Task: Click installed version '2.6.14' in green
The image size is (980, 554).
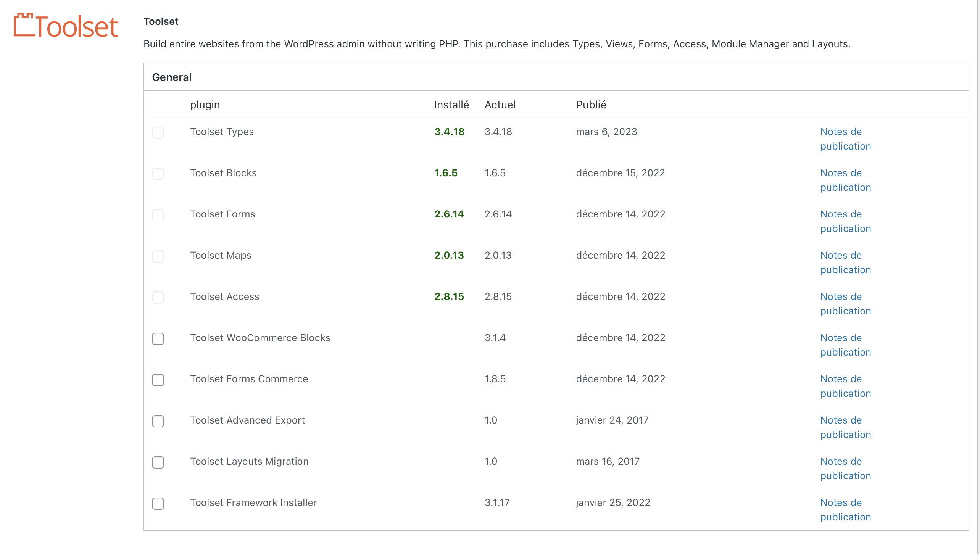Action: click(x=449, y=214)
